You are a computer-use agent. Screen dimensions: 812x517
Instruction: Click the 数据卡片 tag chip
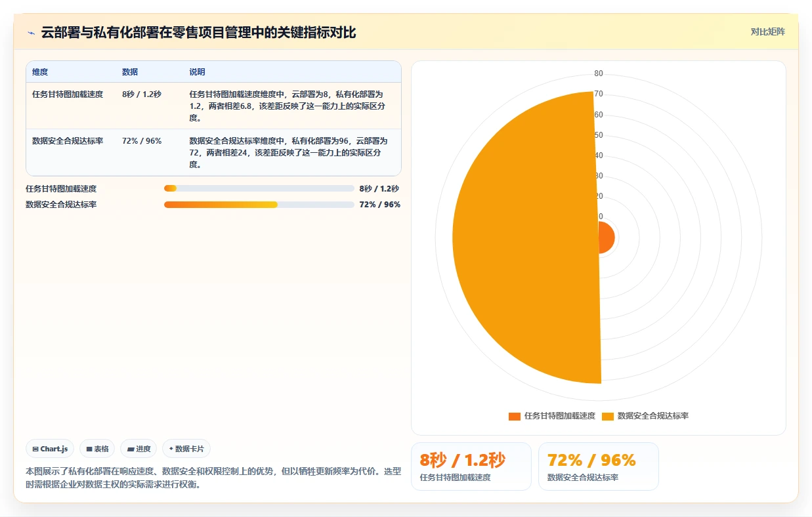[186, 449]
